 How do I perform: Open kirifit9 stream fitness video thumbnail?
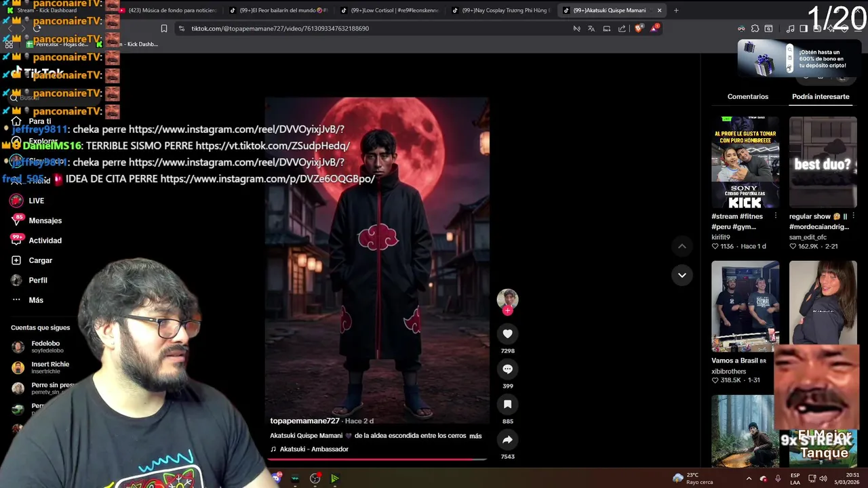pos(745,162)
